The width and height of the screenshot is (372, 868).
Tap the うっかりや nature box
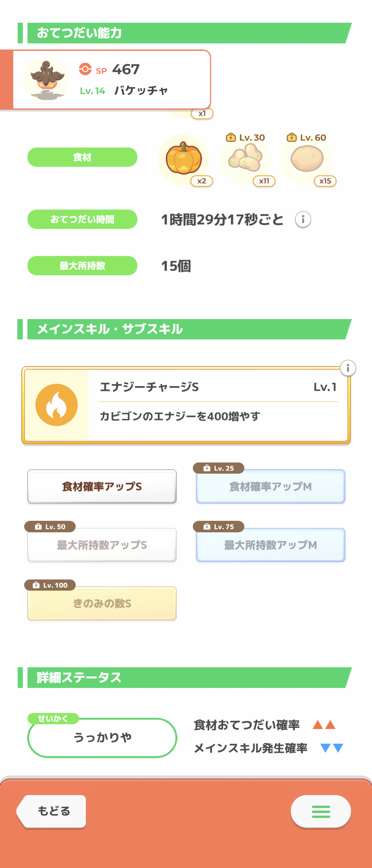tap(102, 737)
